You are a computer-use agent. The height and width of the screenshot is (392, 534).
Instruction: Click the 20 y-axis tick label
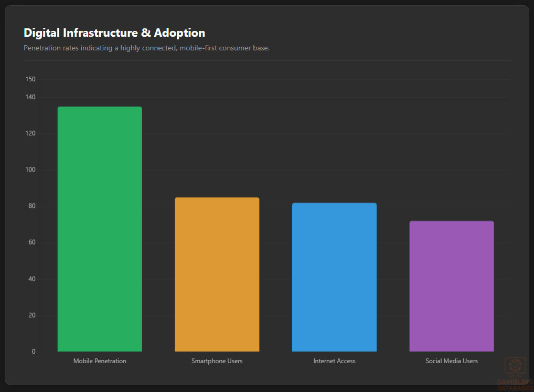31,315
